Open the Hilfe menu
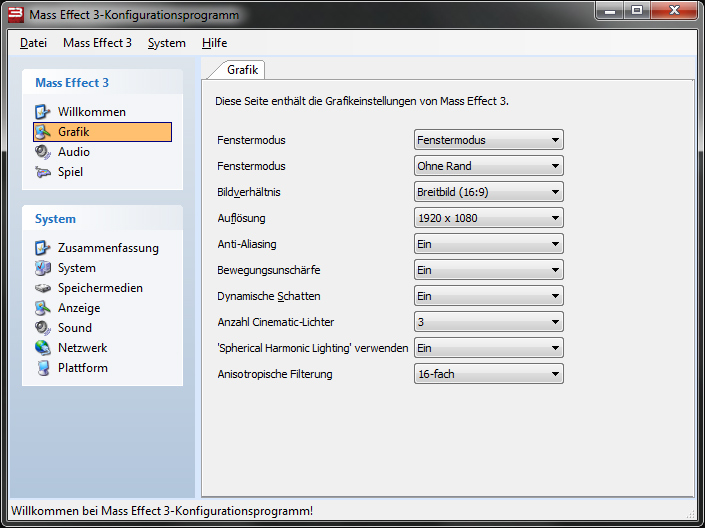 pyautogui.click(x=214, y=43)
